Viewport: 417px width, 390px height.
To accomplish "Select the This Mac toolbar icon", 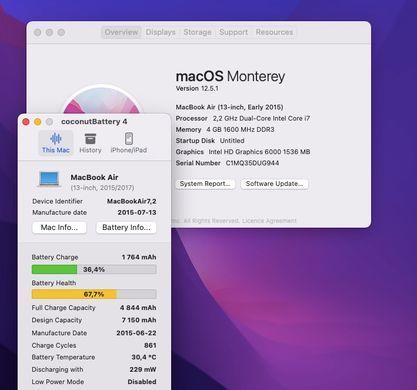I will coord(56,143).
